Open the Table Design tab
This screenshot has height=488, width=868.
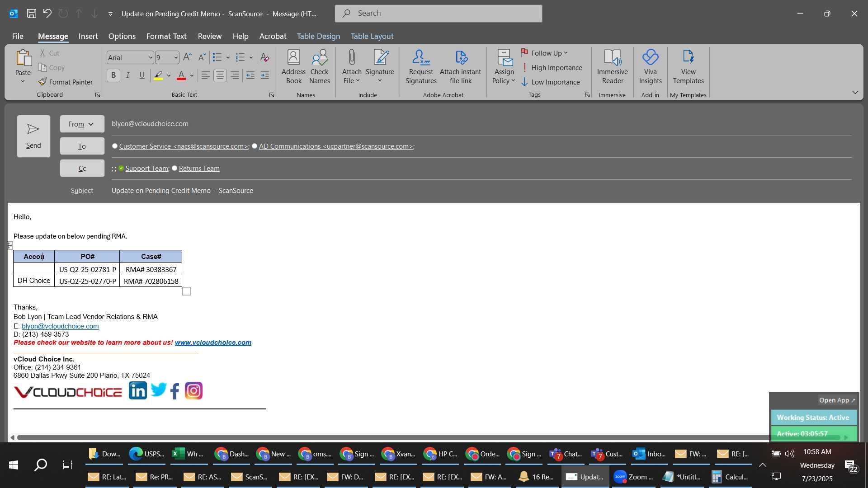[318, 36]
